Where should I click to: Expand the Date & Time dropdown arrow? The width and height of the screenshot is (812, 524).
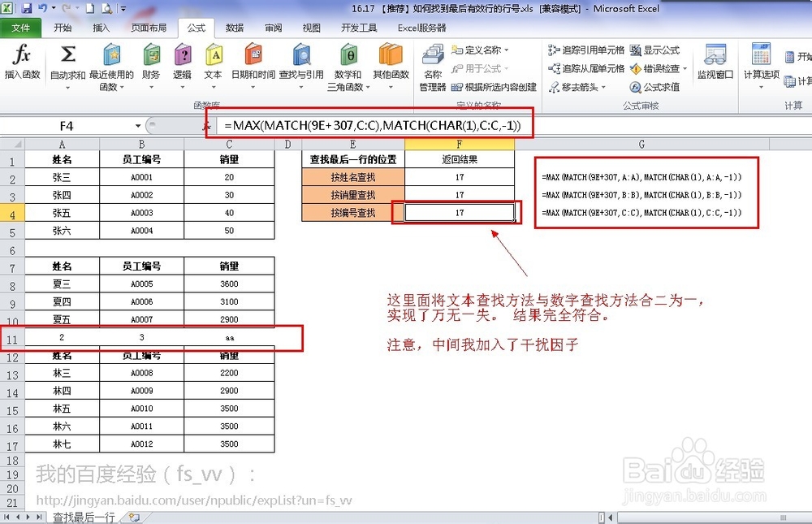click(253, 87)
